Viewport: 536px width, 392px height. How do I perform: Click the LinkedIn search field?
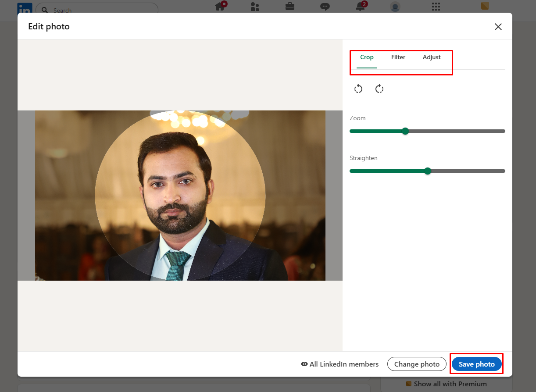point(97,9)
